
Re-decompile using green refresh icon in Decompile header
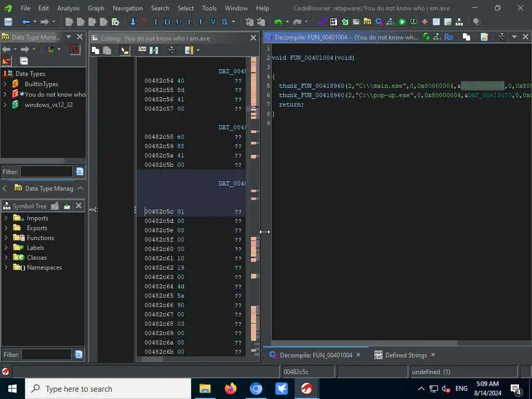coord(426,37)
